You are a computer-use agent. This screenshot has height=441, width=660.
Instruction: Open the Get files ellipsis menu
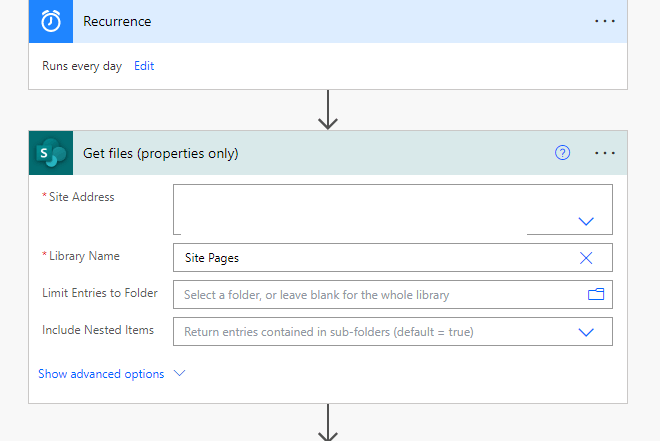(605, 153)
